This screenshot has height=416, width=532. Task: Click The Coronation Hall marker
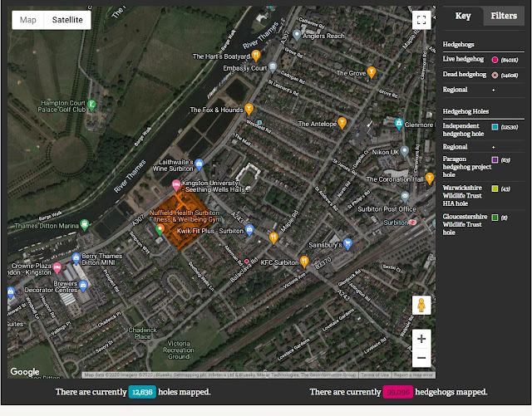pyautogui.click(x=430, y=178)
